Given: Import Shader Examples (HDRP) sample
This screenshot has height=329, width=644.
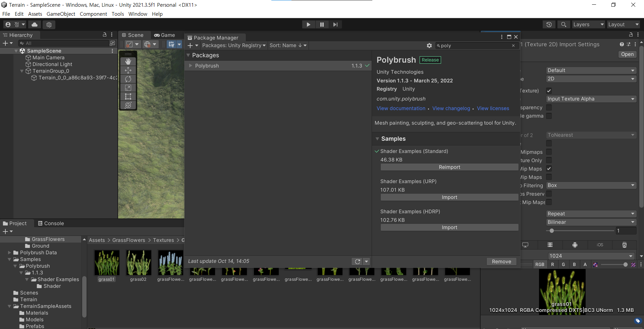Looking at the screenshot, I should [449, 227].
